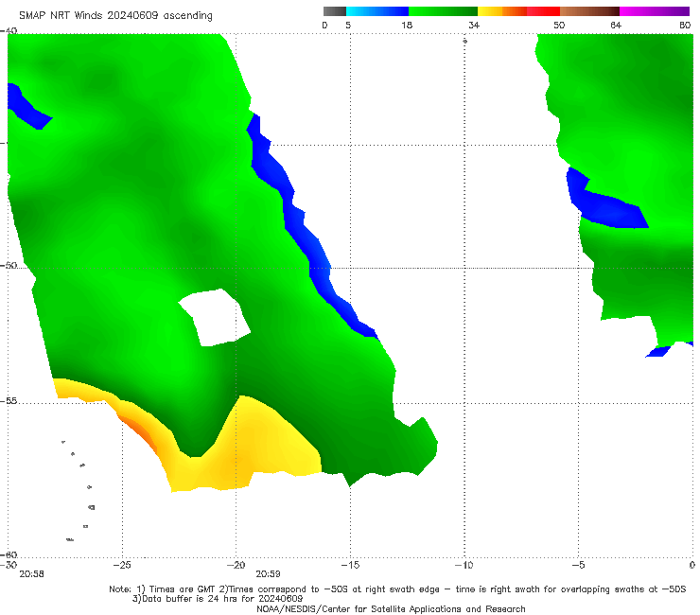Click the swath time label "20:58"
Viewport: 700px width, 615px height.
pos(31,574)
